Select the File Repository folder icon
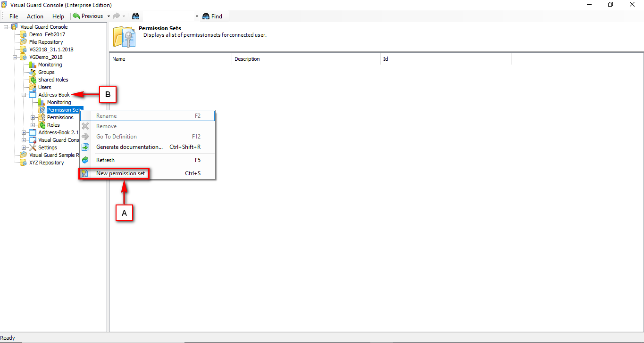The height and width of the screenshot is (343, 644). [x=24, y=42]
